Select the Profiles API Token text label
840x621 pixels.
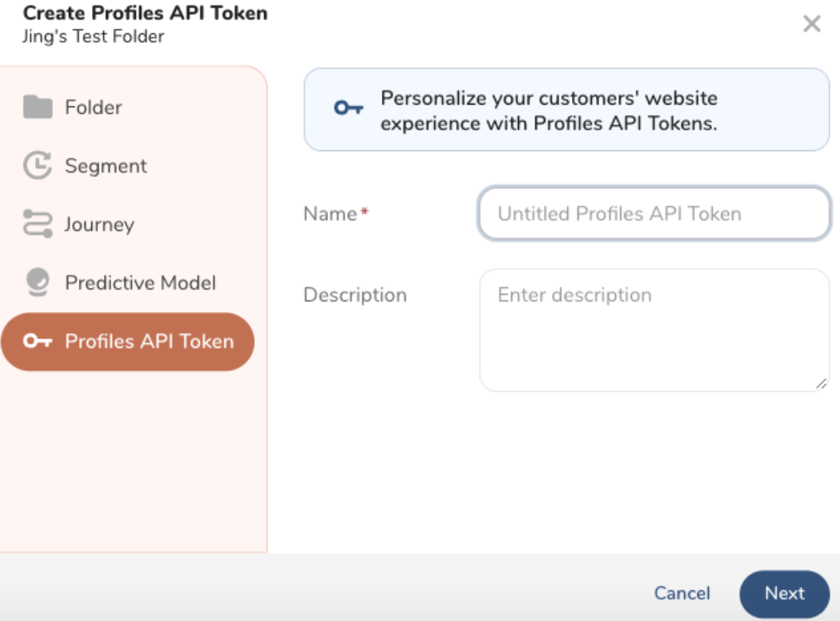[x=149, y=341]
